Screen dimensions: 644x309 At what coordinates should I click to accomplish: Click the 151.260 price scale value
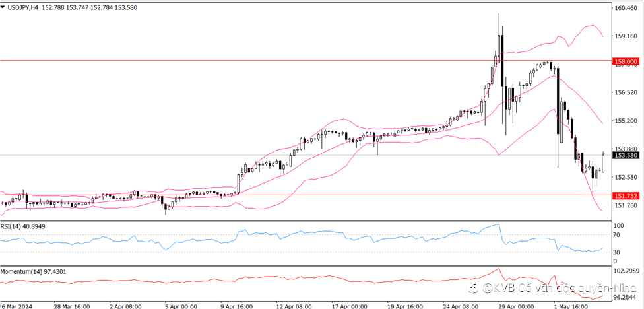[x=626, y=205]
